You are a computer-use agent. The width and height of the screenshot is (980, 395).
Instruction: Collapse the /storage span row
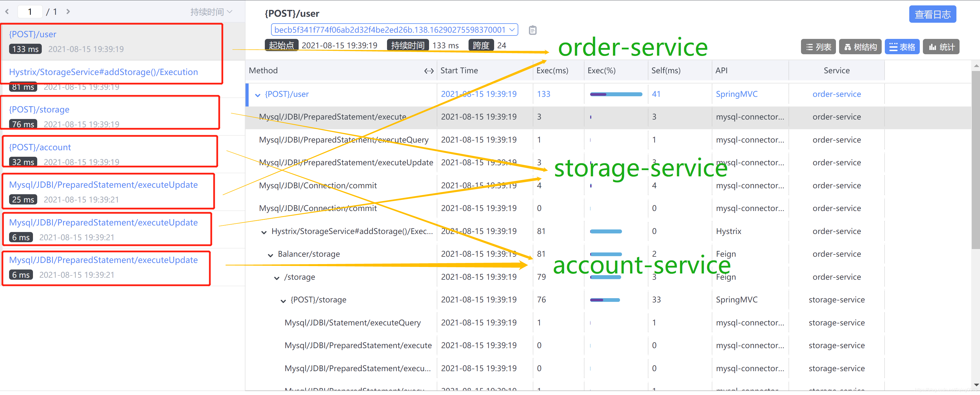point(276,278)
